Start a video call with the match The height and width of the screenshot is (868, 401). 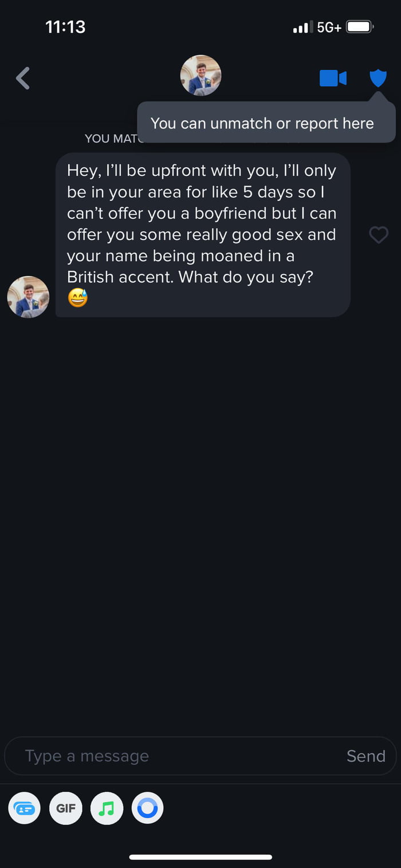click(333, 78)
